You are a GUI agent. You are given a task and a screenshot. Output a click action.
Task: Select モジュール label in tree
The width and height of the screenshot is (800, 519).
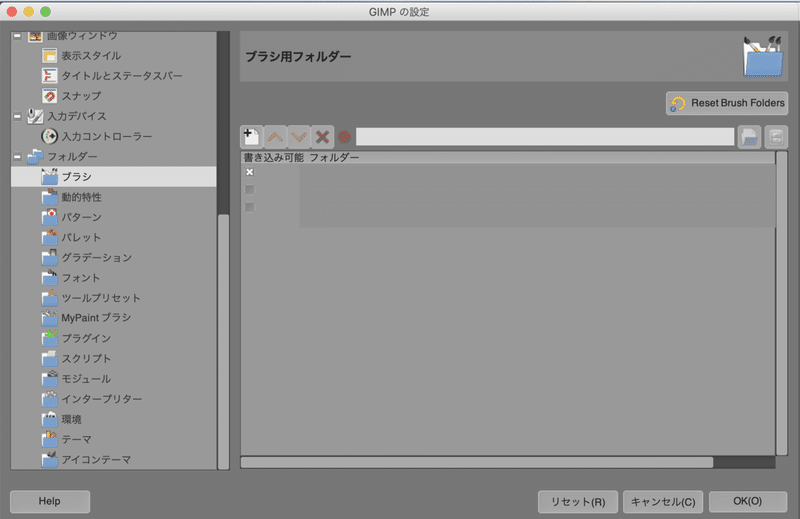[x=86, y=379]
